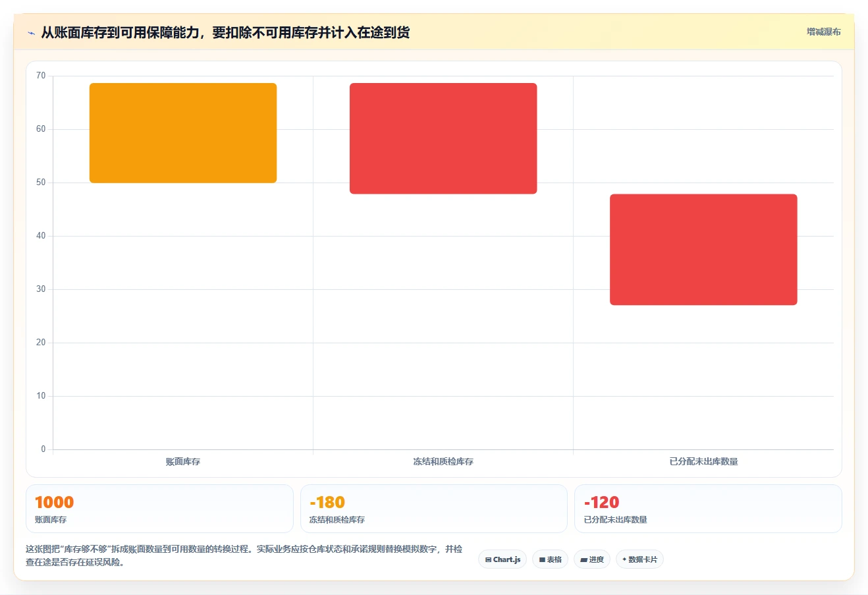The height and width of the screenshot is (595, 868).
Task: Click y-axis value 30
Action: (x=41, y=289)
